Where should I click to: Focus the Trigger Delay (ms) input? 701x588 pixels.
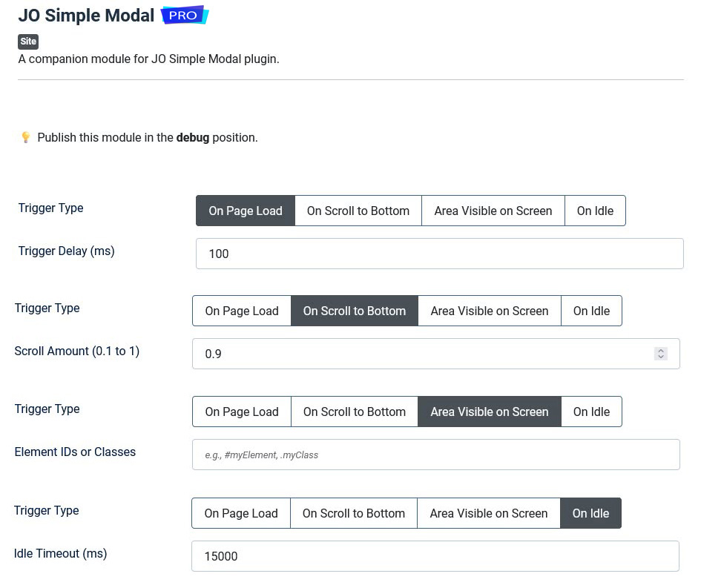[439, 254]
